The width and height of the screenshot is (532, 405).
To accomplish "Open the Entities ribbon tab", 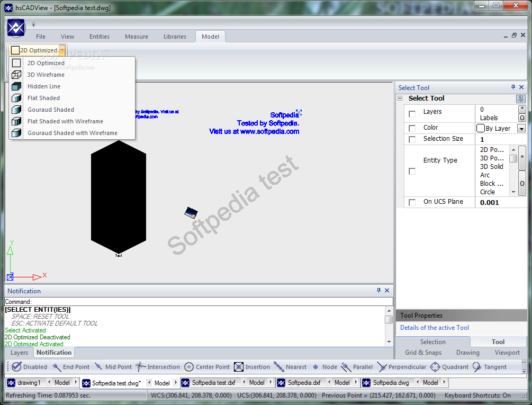I will pyautogui.click(x=100, y=37).
